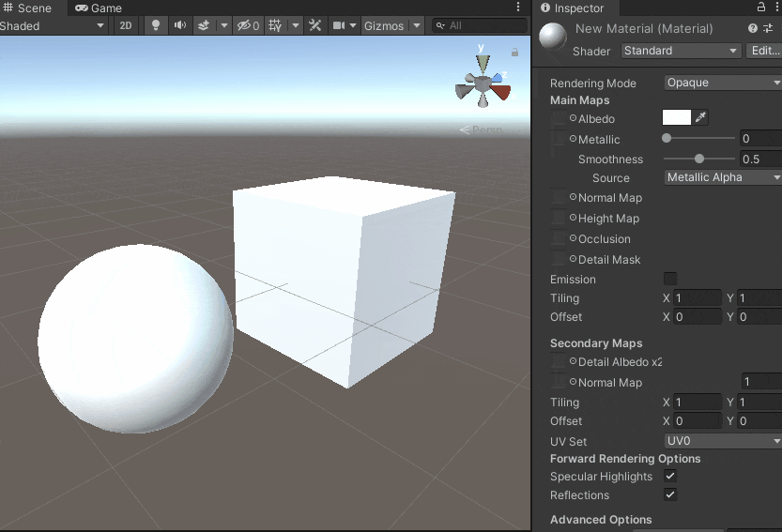Screen dimensions: 782x532
Task: Adjust the Smoothness slider handle
Action: [x=699, y=159]
